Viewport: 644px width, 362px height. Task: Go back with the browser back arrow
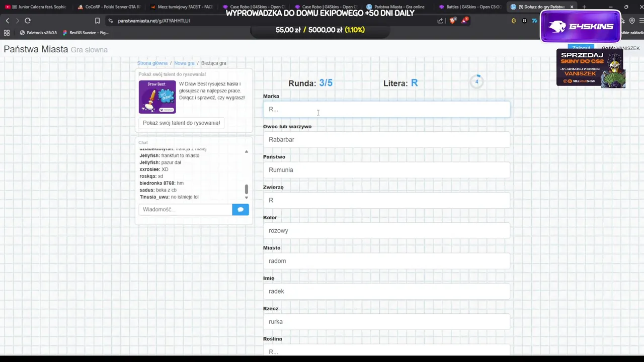tap(7, 21)
